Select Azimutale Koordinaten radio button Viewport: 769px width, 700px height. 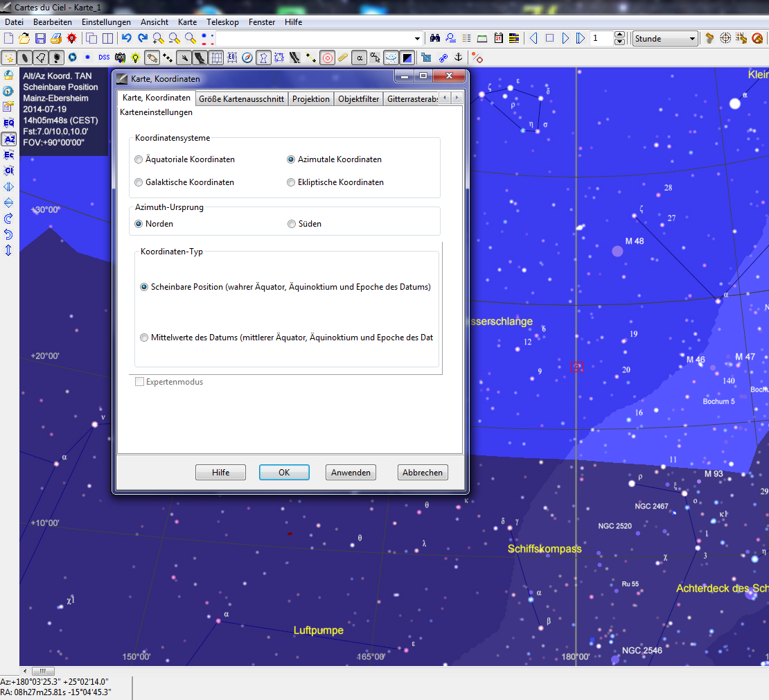[x=334, y=159]
